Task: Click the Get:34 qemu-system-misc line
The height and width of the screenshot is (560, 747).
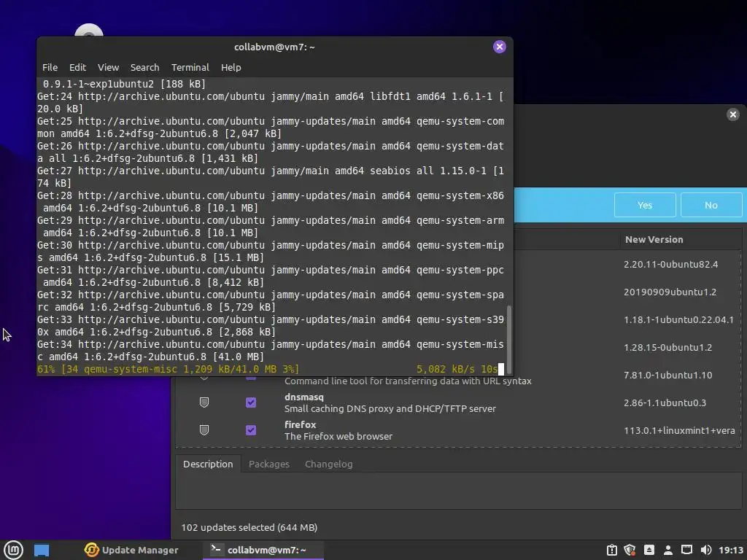Action: [271, 351]
